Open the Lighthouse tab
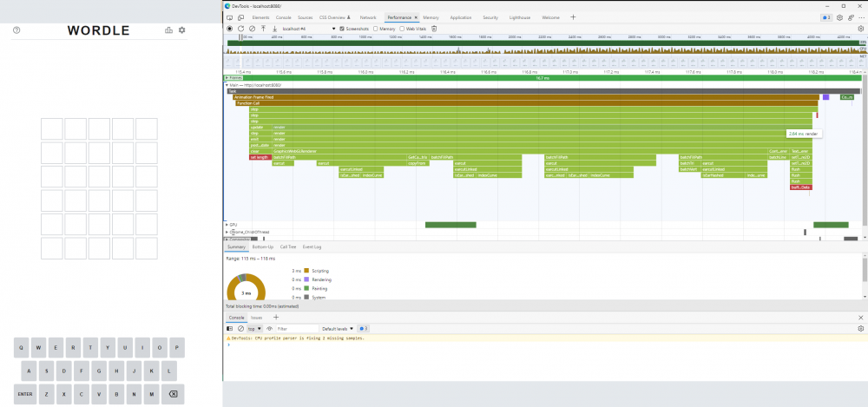 coord(520,17)
